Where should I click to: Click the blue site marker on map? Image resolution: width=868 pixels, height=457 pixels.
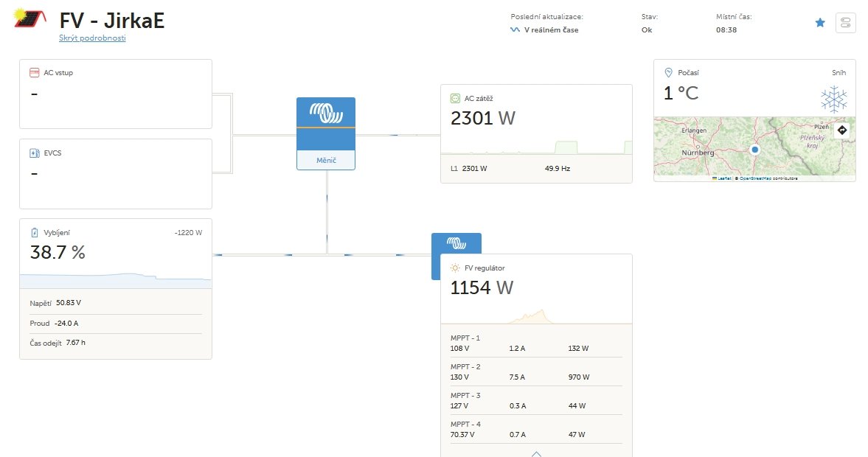754,150
